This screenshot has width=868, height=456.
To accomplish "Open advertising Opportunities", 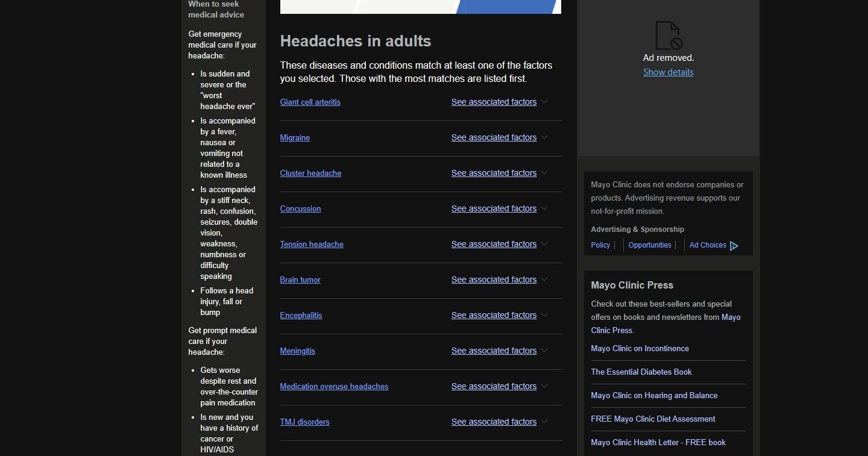I will click(649, 245).
